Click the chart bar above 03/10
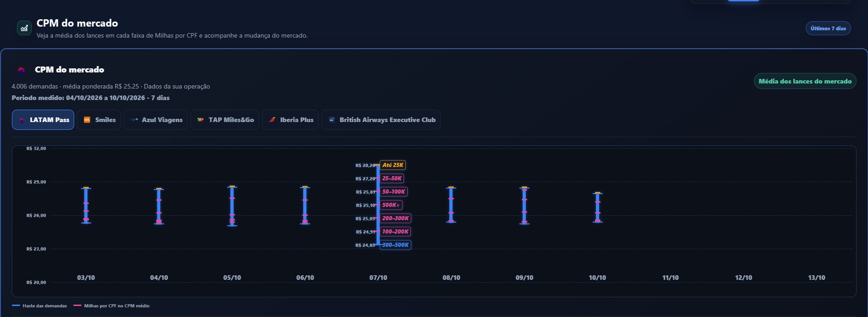This screenshot has height=317, width=868. pos(86,206)
